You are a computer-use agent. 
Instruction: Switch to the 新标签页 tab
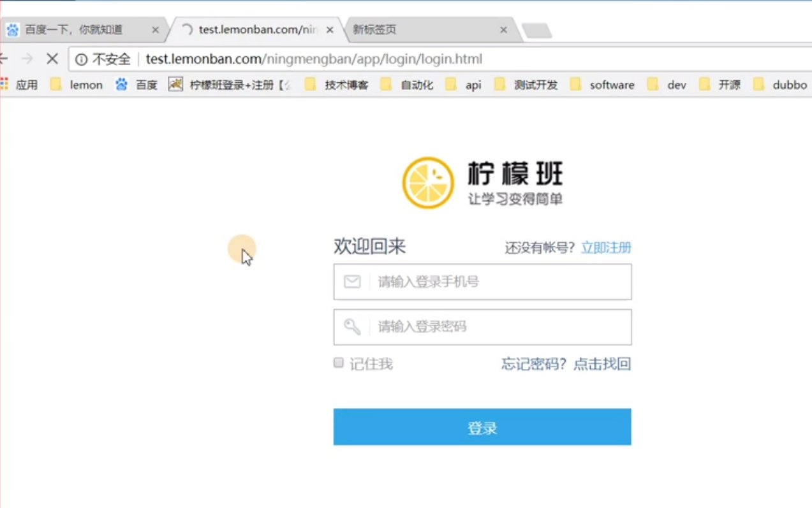tap(429, 30)
